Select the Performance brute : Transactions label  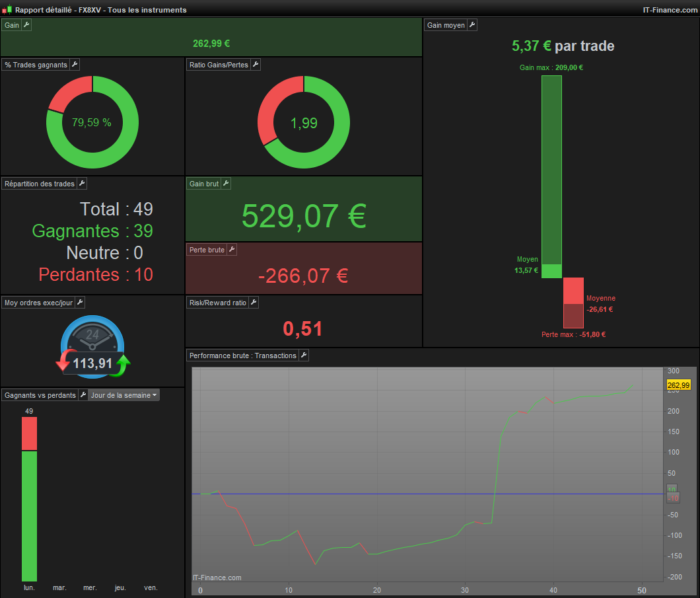[x=243, y=355]
